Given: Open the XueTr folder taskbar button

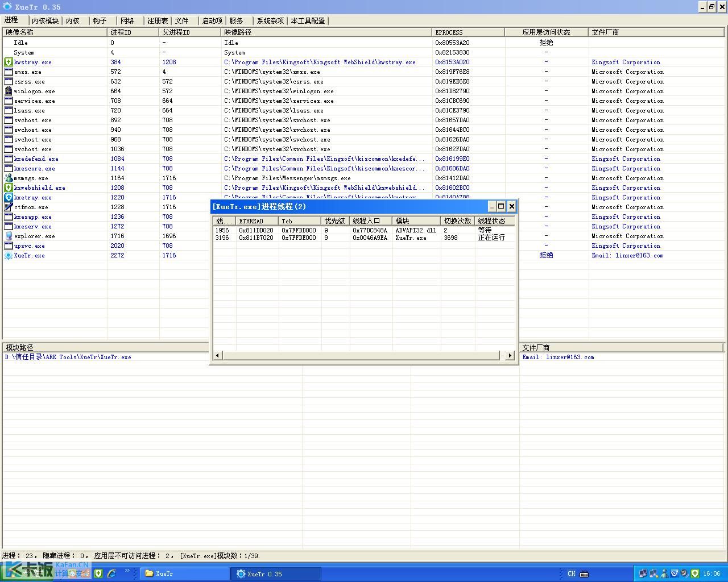Looking at the screenshot, I should click(184, 573).
